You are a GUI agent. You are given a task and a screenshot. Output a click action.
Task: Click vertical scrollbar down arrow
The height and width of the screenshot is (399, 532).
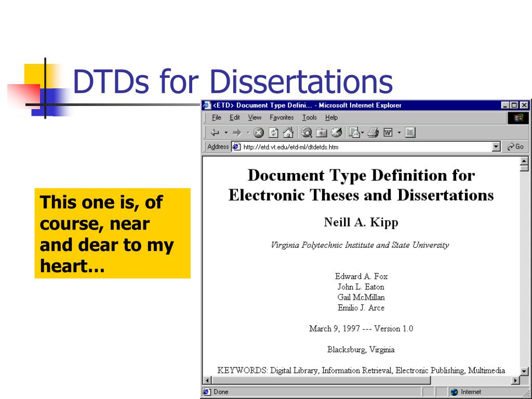pos(524,371)
